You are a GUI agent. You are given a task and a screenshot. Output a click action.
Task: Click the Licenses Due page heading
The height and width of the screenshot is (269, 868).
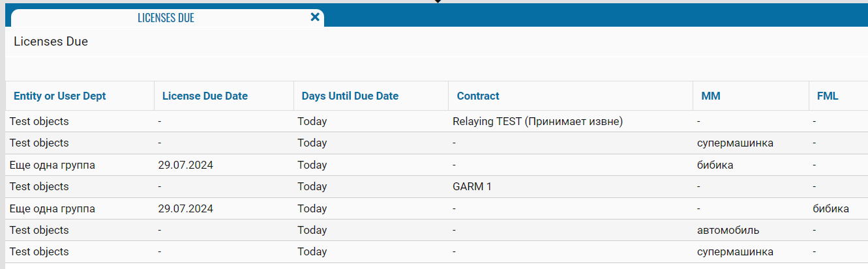click(51, 42)
